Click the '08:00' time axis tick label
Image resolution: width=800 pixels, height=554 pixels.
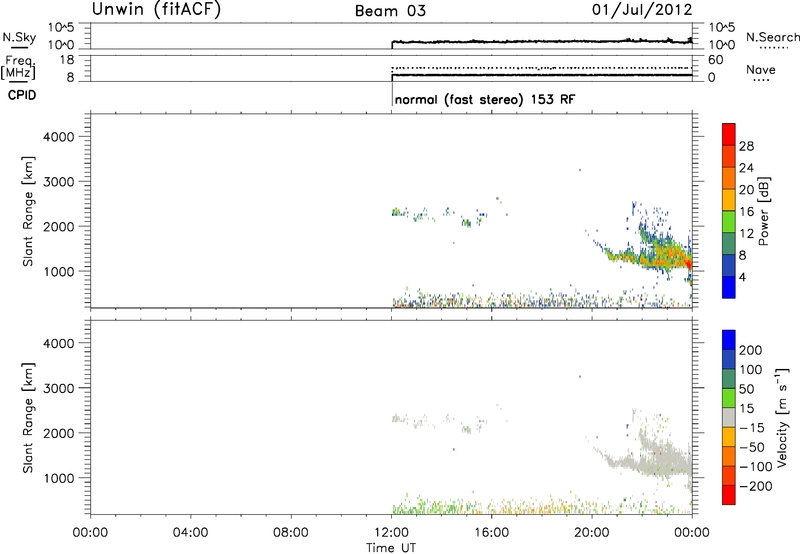(291, 533)
